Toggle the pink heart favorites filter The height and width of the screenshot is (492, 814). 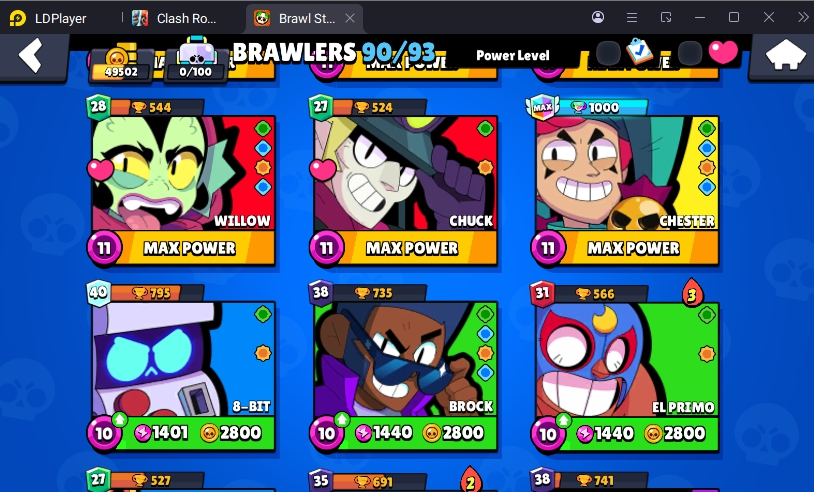coord(723,52)
